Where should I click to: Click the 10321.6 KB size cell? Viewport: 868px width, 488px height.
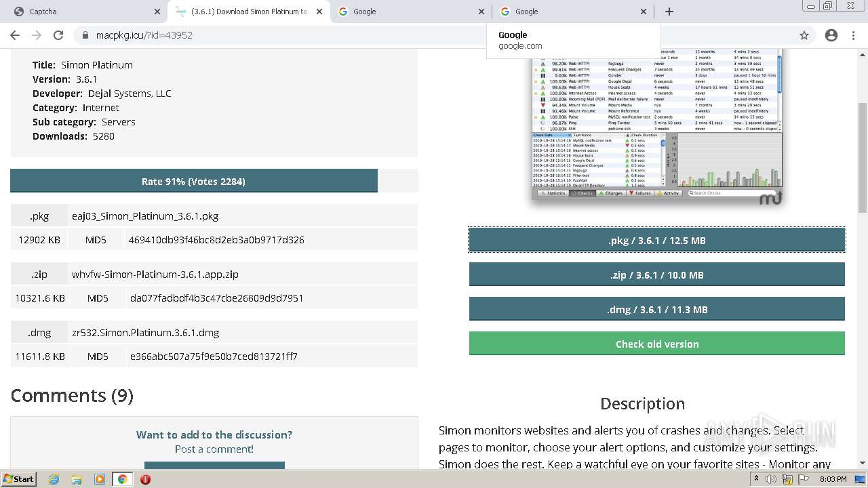[40, 298]
